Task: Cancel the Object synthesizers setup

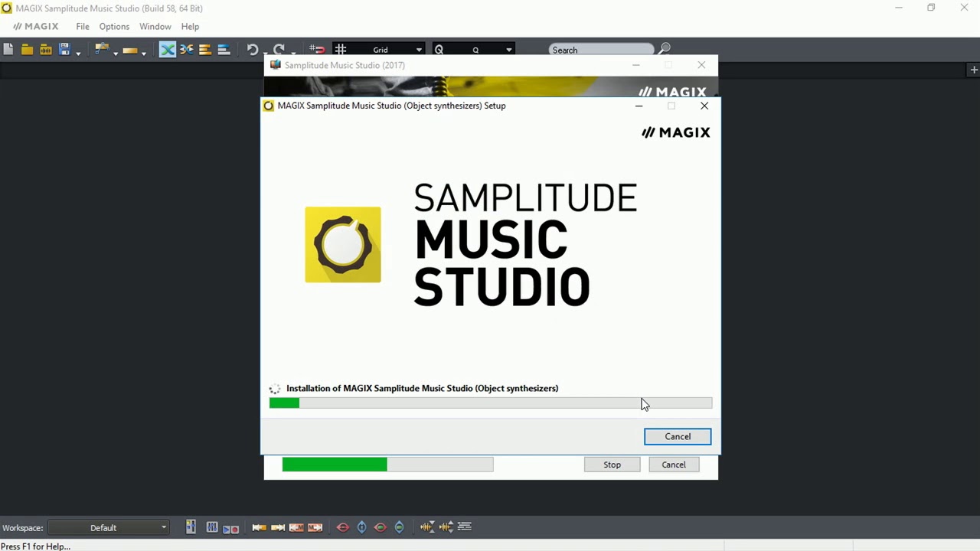Action: (x=678, y=436)
